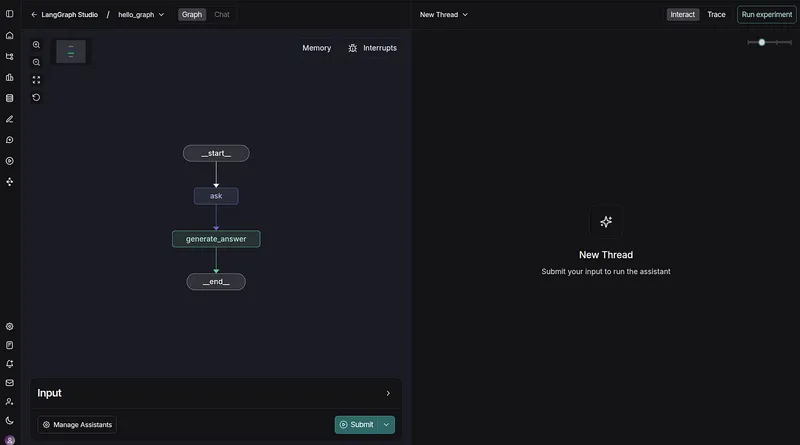Switch to the Chat tab
Viewport: 800px width, 445px height.
pos(221,15)
